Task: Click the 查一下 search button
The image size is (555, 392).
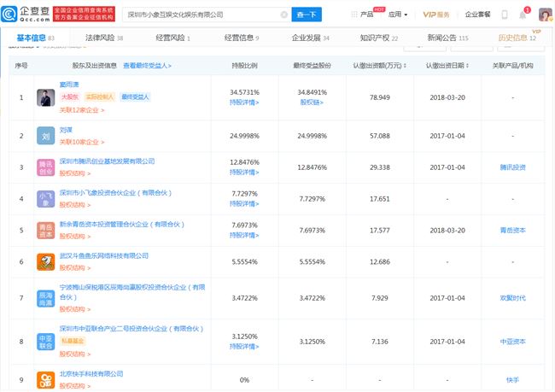Action: [307, 15]
